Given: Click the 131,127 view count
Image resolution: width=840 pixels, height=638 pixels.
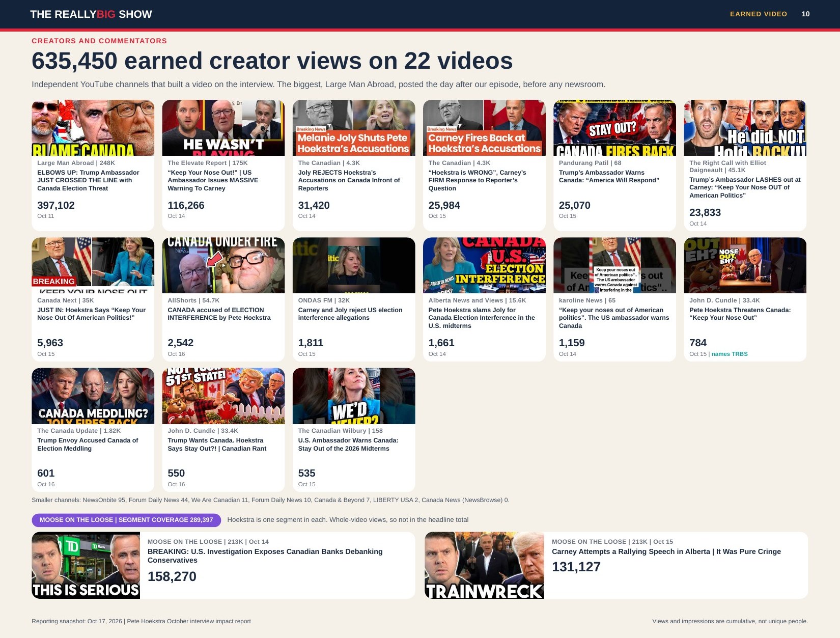Looking at the screenshot, I should 576,567.
